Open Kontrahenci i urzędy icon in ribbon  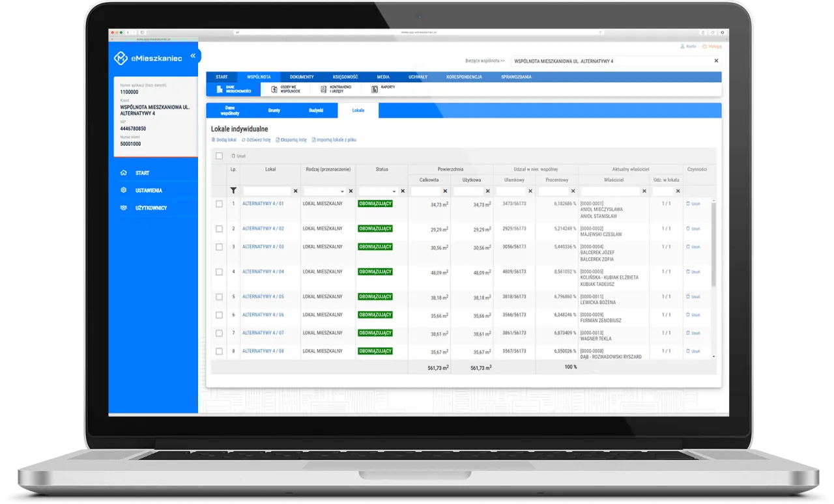pyautogui.click(x=324, y=89)
